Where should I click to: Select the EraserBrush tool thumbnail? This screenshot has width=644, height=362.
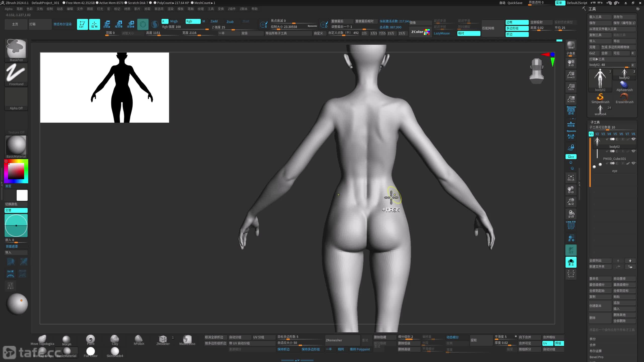click(624, 98)
